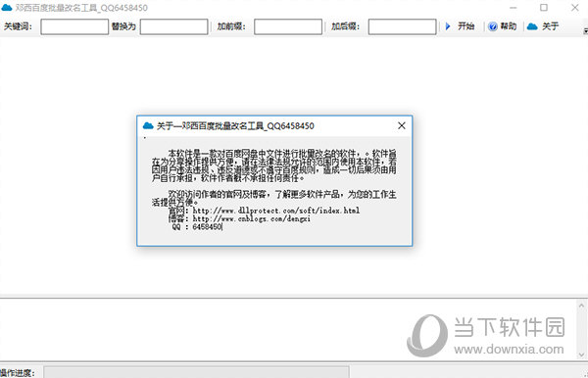Close the main application window

click(x=575, y=8)
